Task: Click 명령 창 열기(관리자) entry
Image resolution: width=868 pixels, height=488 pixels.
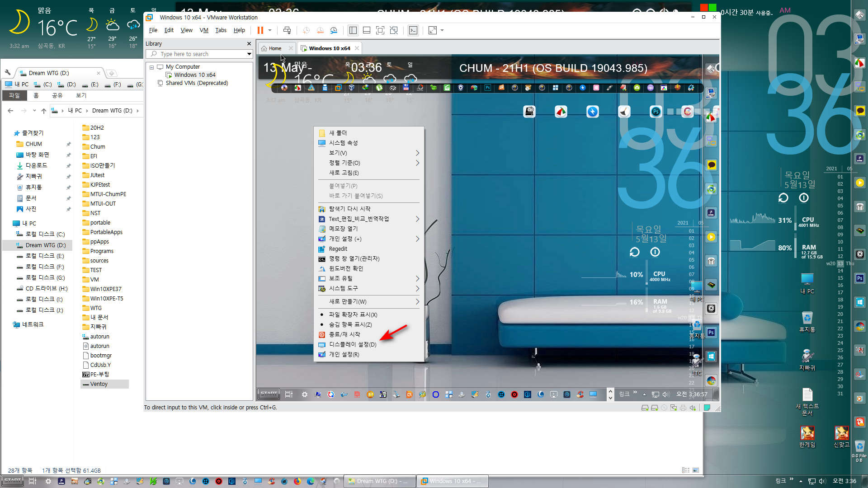Action: (368, 258)
